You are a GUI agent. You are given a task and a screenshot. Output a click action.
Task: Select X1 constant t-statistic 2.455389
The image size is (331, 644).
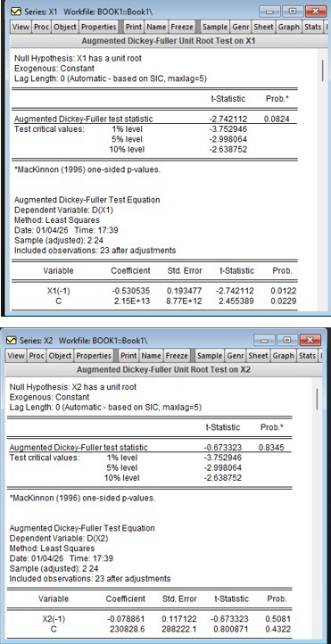(236, 301)
